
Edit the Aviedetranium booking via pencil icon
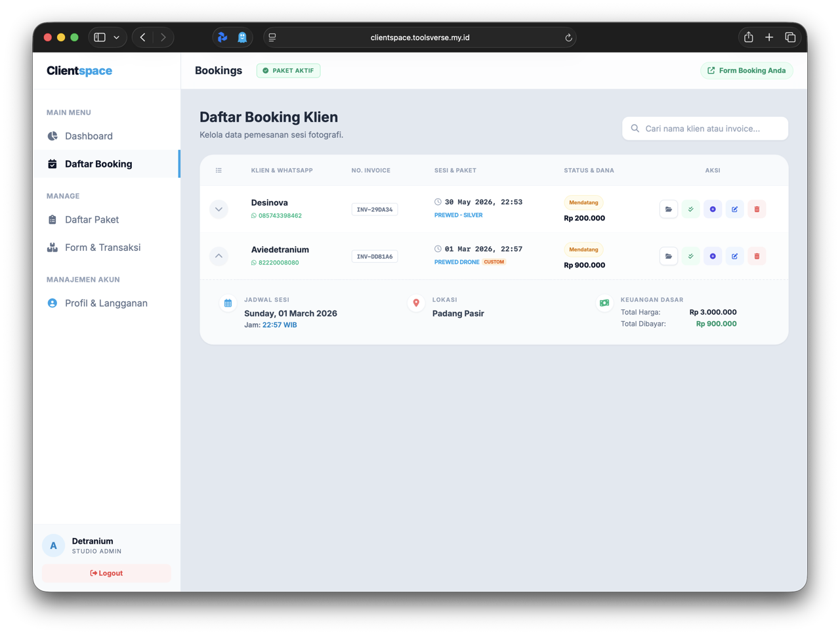click(x=734, y=256)
